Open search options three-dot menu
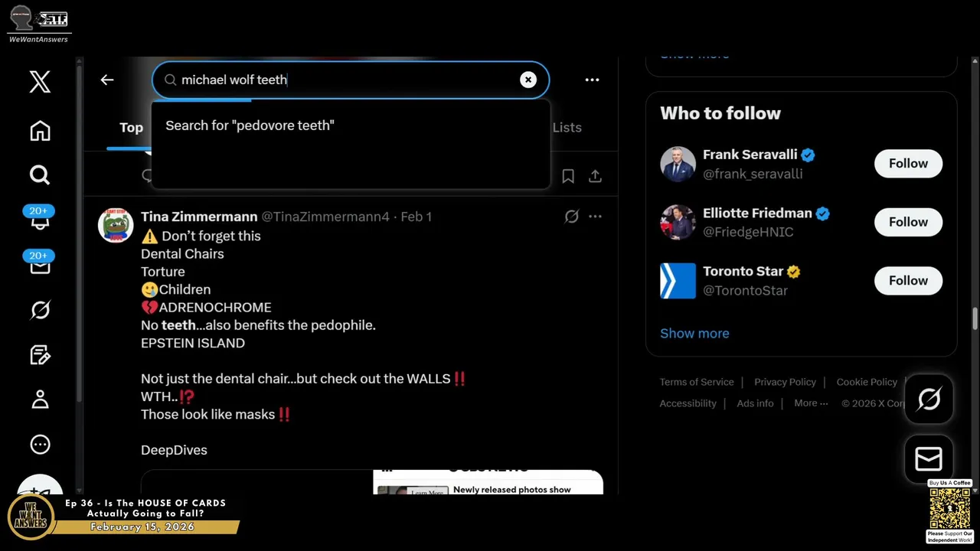980x551 pixels. coord(592,80)
